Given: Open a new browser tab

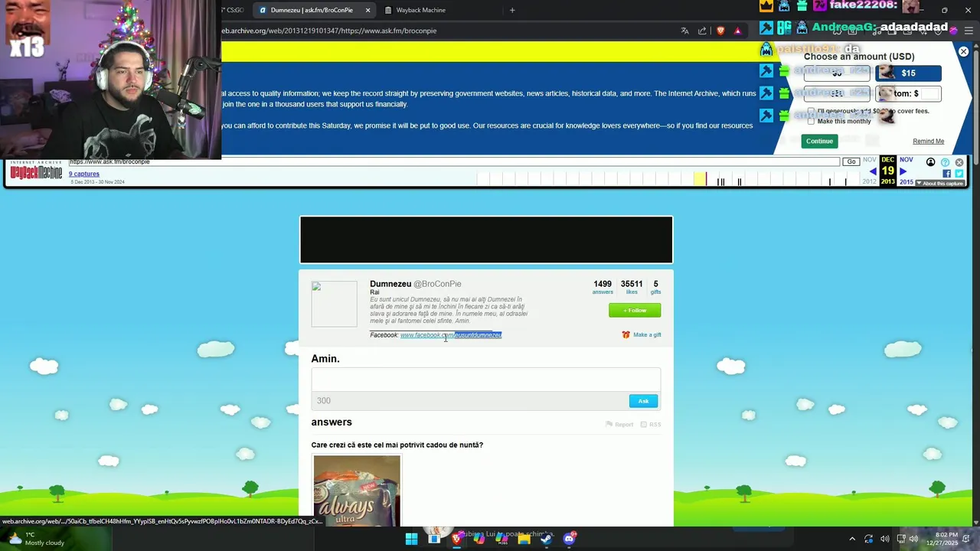Looking at the screenshot, I should pyautogui.click(x=512, y=10).
